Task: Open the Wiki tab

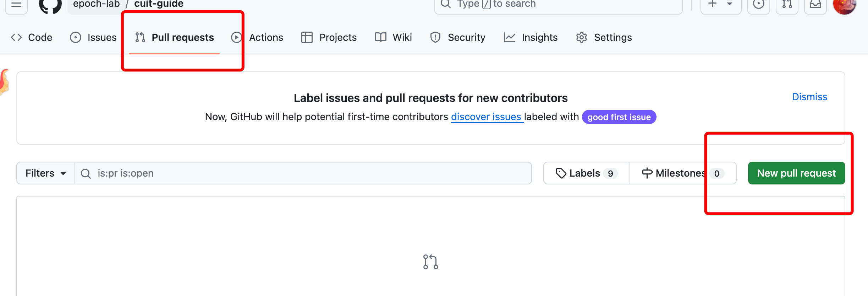Action: click(x=394, y=37)
